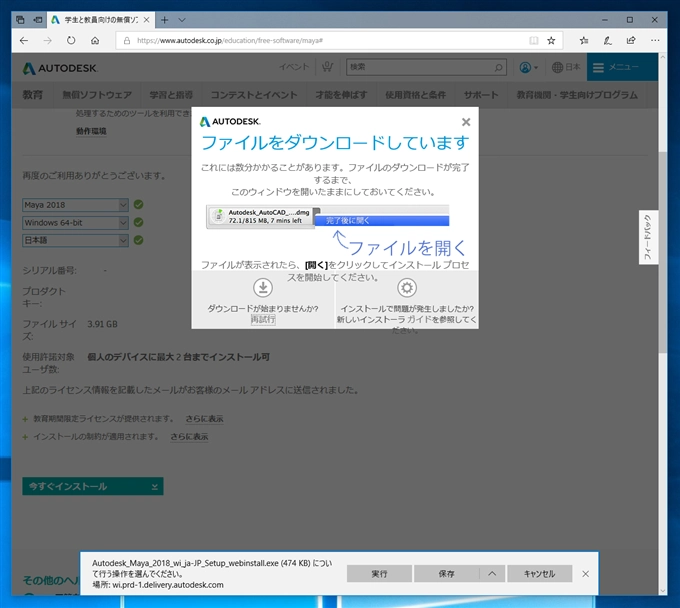The width and height of the screenshot is (680, 608).
Task: Click the lock icon in address bar
Action: point(127,40)
